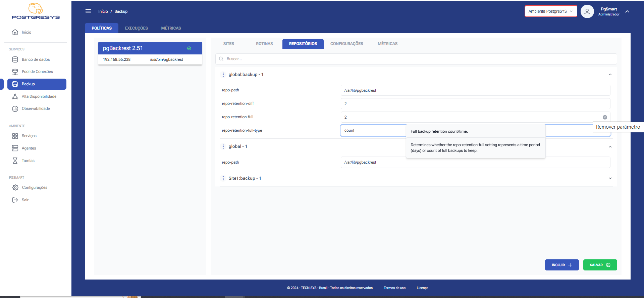
Task: Click the INCLUIR button
Action: coord(562,265)
